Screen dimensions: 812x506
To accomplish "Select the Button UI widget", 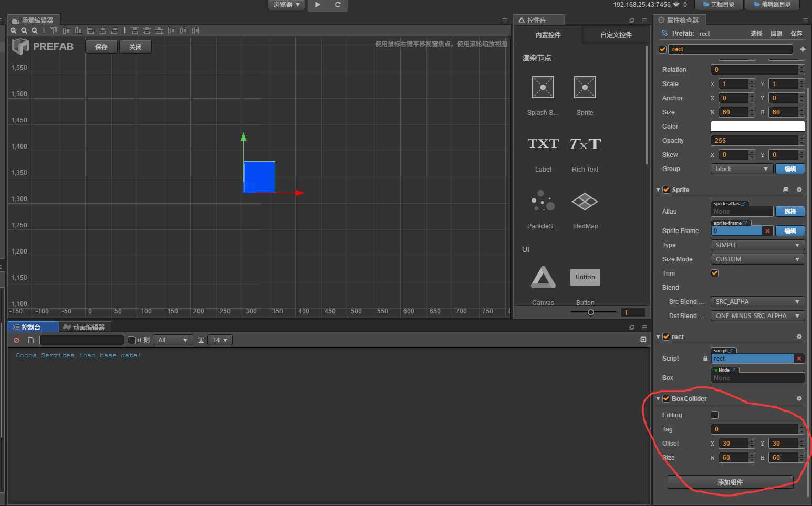I will click(x=585, y=277).
